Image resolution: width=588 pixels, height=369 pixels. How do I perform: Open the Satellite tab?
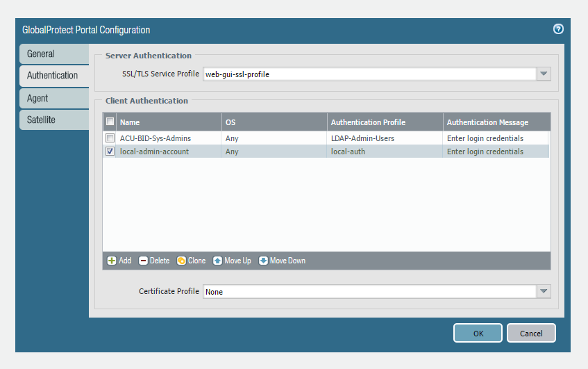tap(53, 120)
